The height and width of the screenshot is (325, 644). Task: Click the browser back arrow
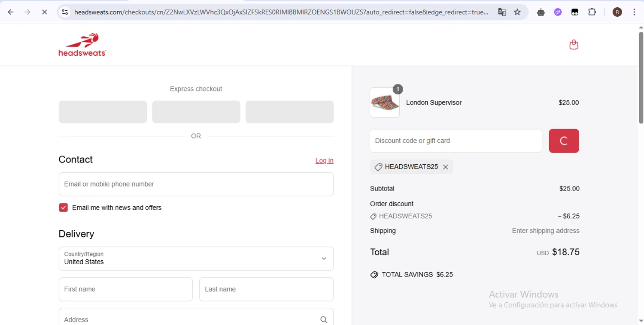point(11,12)
